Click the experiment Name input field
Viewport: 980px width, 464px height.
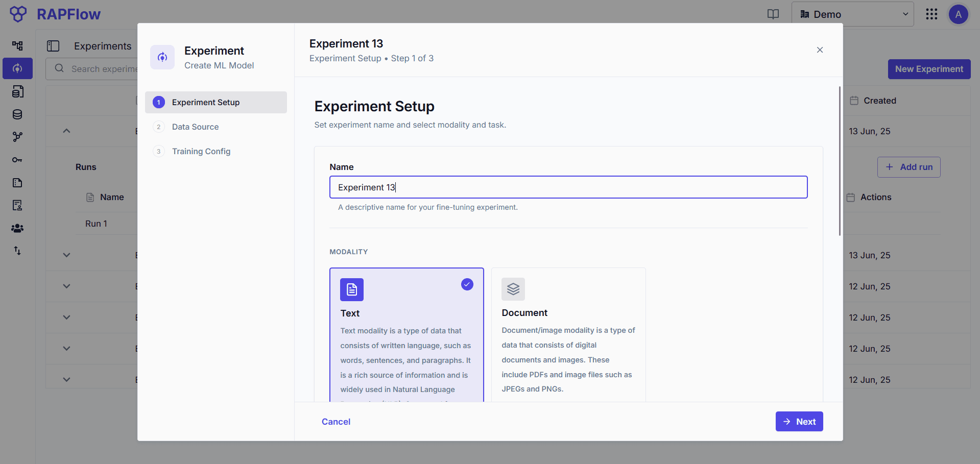(x=568, y=187)
